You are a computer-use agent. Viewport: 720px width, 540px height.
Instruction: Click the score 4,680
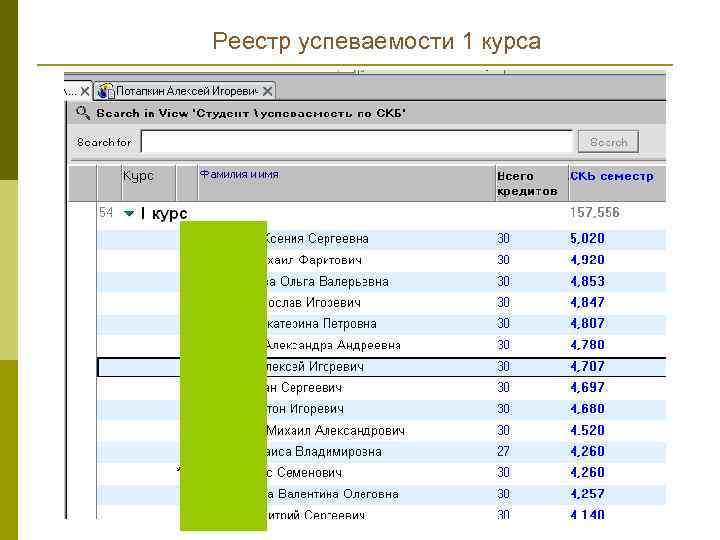tap(587, 409)
